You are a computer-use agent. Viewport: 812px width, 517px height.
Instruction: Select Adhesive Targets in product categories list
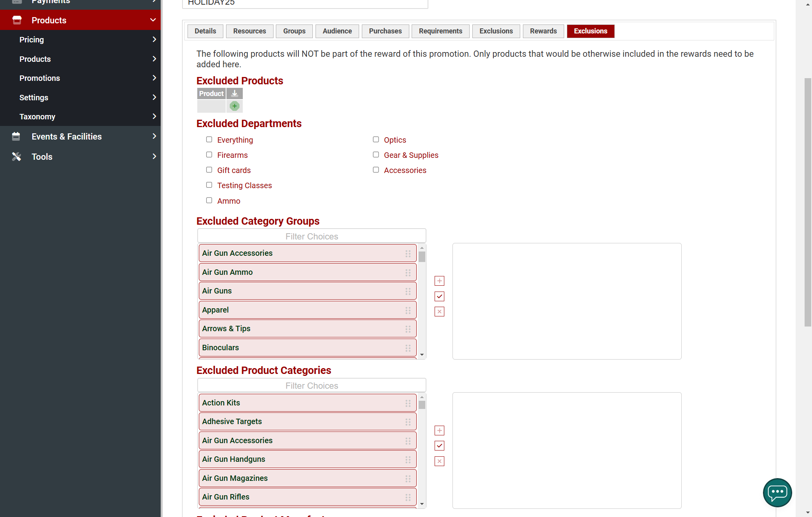pyautogui.click(x=307, y=422)
